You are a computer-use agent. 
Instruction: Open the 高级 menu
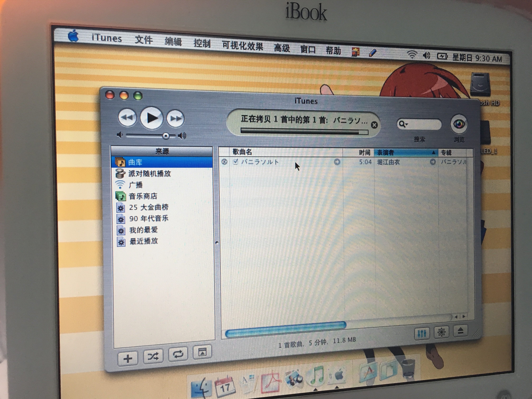(282, 48)
